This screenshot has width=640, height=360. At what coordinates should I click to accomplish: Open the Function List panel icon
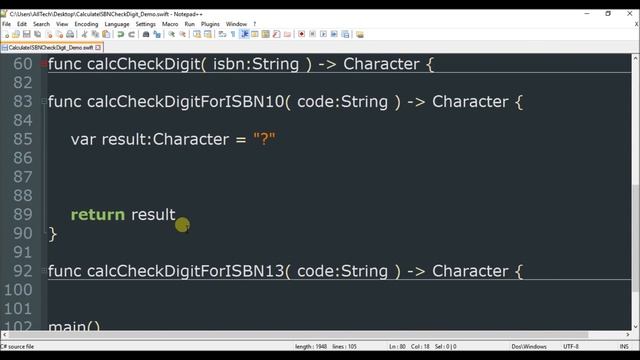(x=276, y=35)
